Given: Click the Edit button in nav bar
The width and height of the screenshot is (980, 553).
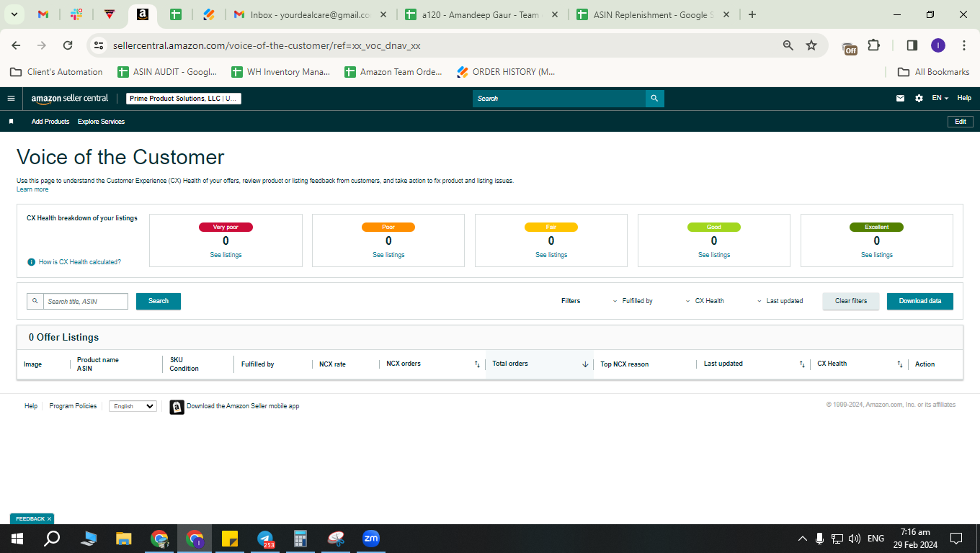Looking at the screenshot, I should [x=961, y=122].
